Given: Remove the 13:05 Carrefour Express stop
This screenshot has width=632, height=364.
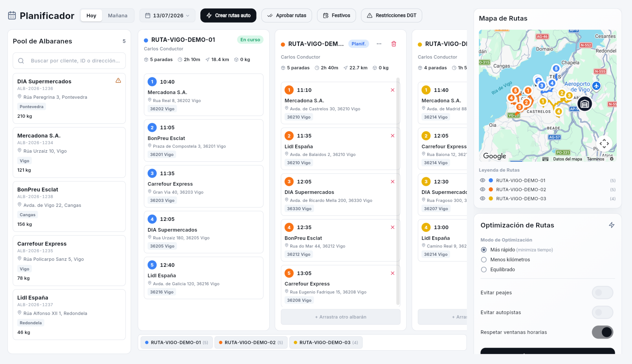Looking at the screenshot, I should point(393,273).
